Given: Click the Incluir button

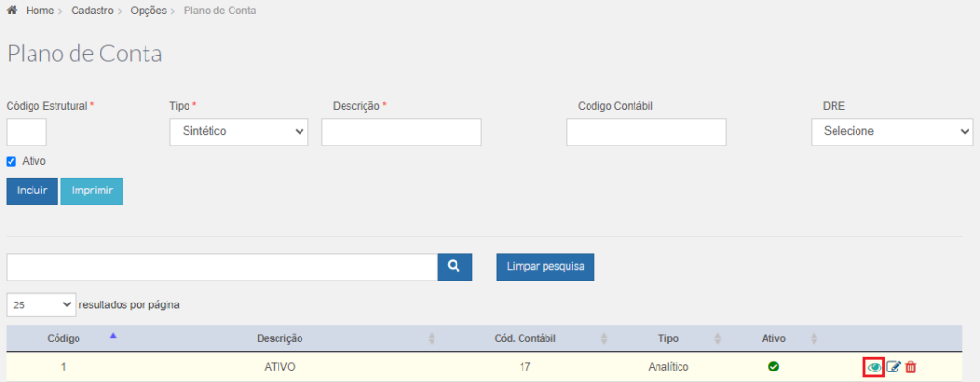Looking at the screenshot, I should click(x=32, y=191).
